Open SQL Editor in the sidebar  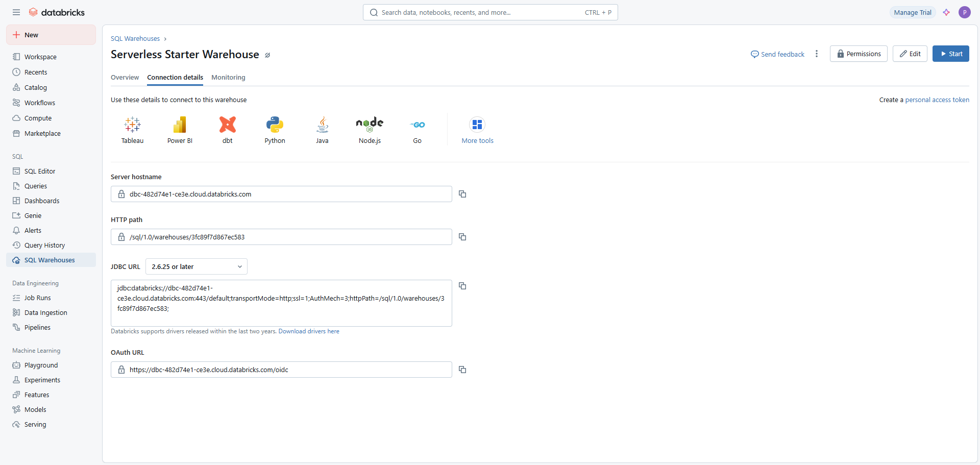click(51, 171)
